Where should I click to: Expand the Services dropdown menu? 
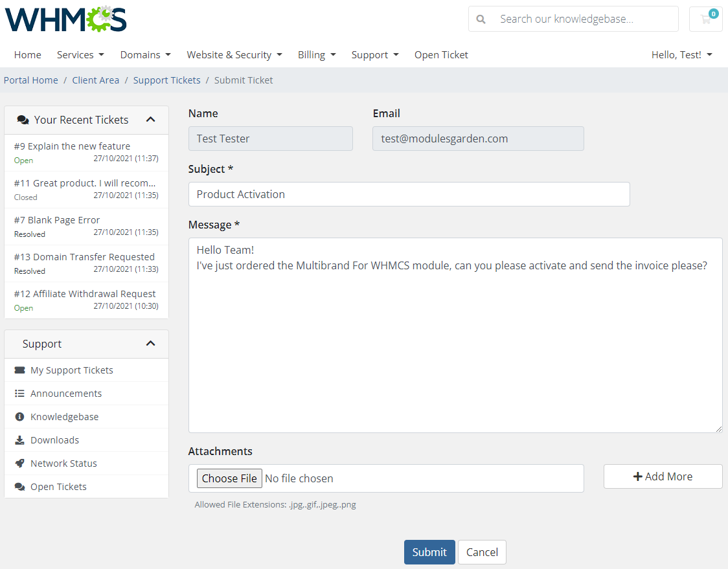pyautogui.click(x=80, y=55)
